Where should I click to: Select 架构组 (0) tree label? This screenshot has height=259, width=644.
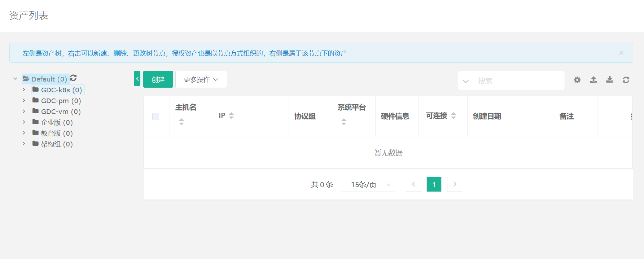[57, 144]
